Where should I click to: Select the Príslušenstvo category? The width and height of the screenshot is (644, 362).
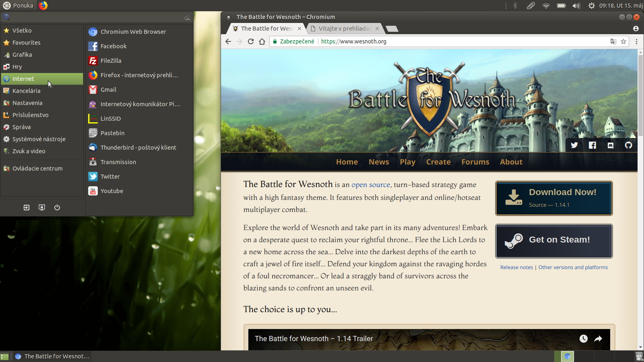click(x=42, y=115)
